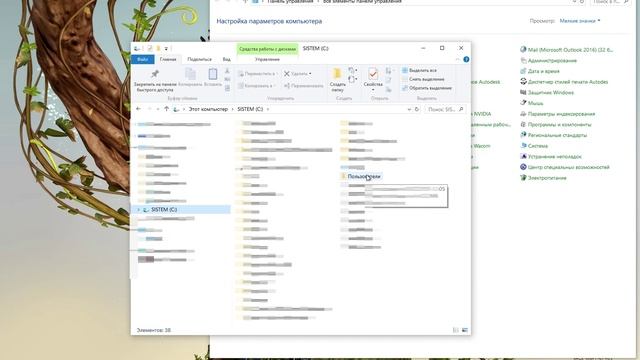The width and height of the screenshot is (640, 360).
Task: Switch to large icons view in status bar
Action: [465, 330]
